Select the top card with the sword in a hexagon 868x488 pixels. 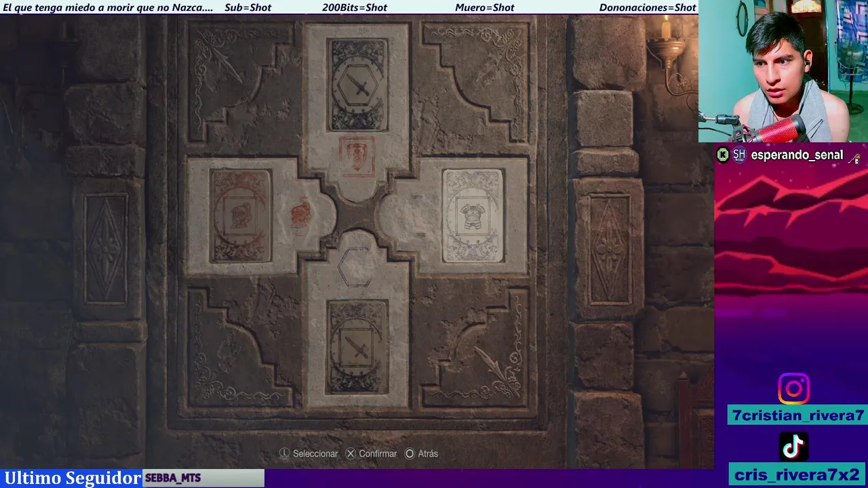(x=357, y=85)
